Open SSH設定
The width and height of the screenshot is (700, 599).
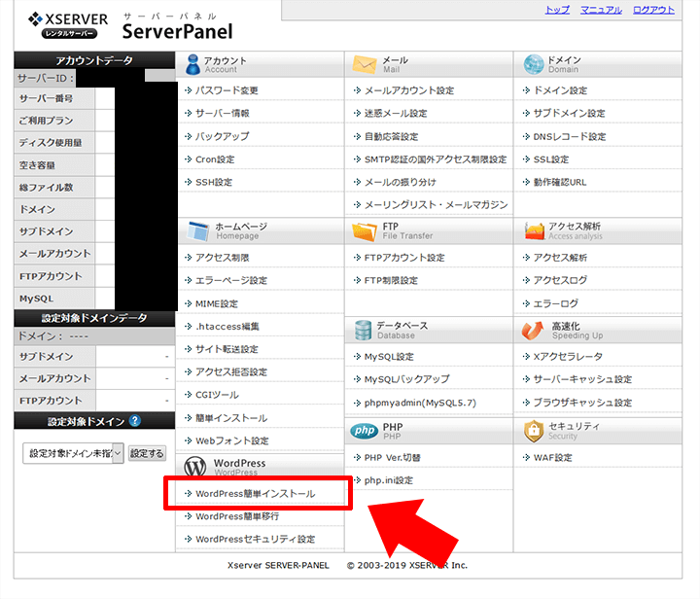[214, 182]
